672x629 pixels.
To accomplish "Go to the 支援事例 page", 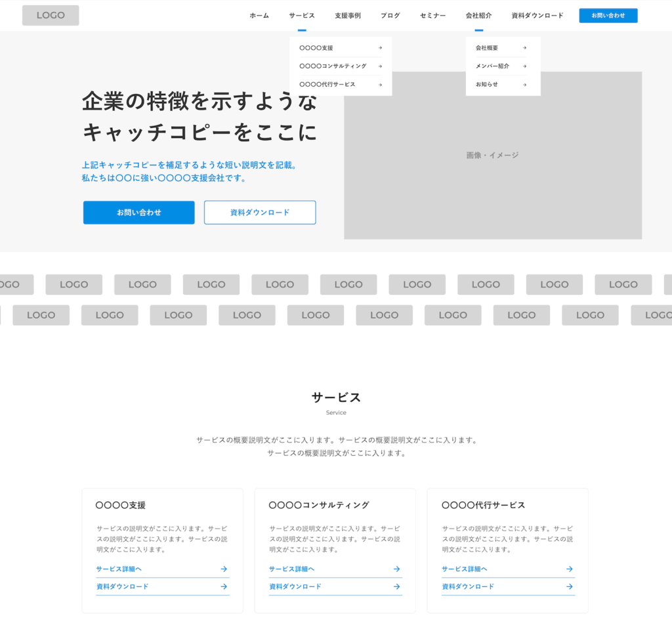I will [347, 16].
